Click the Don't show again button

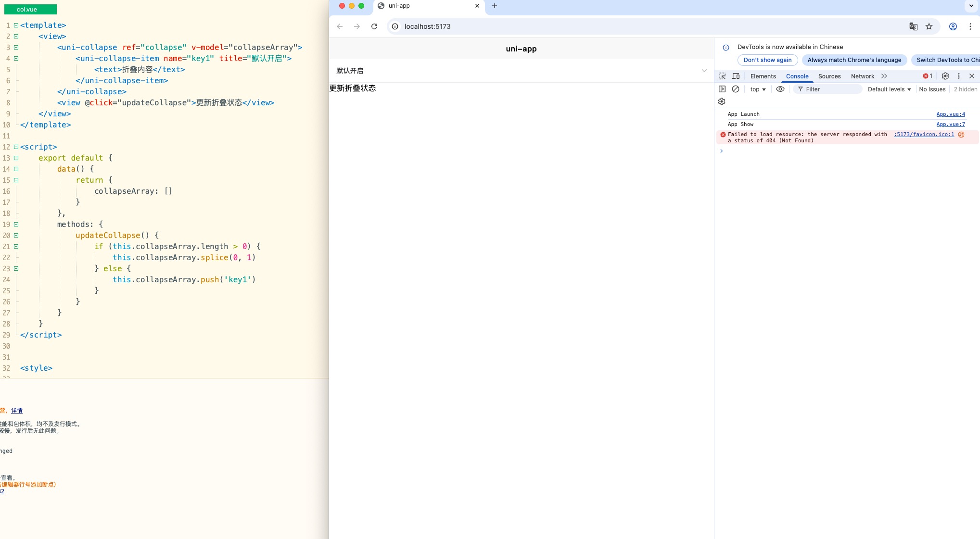tap(767, 60)
